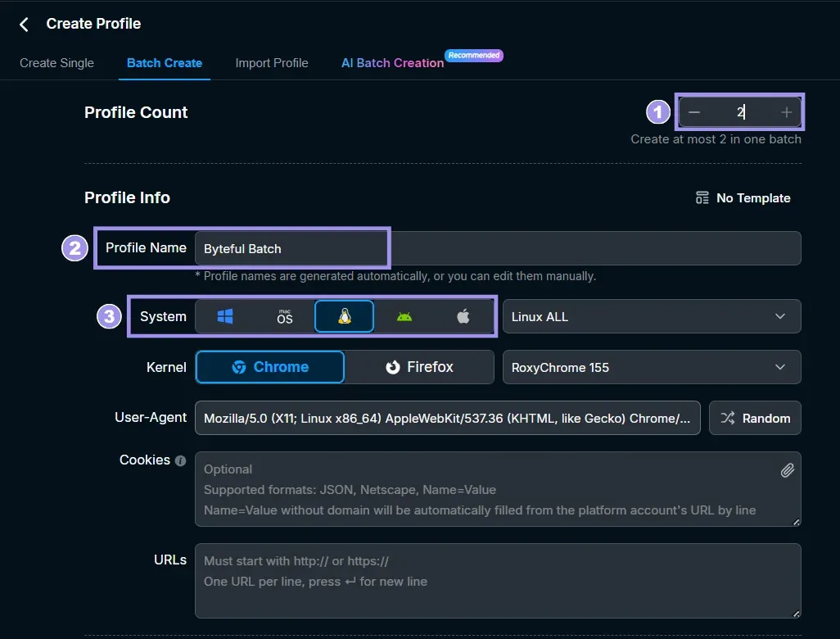Increase the profile count with the plus button
The image size is (840, 639).
[787, 112]
